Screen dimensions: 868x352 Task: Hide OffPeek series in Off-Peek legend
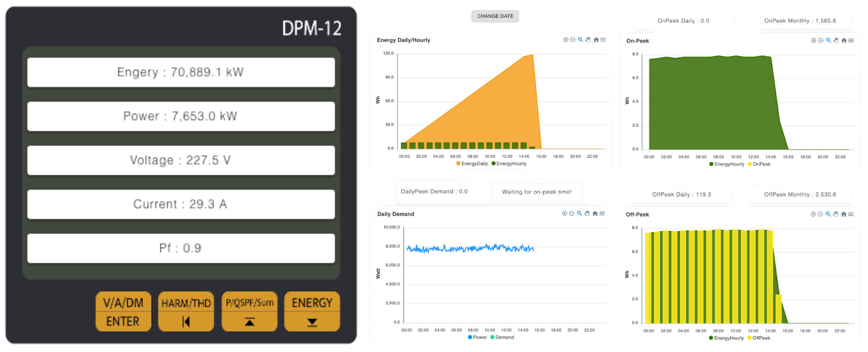click(761, 338)
